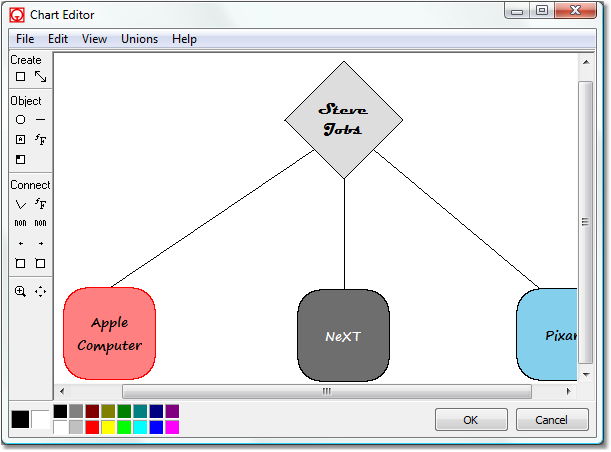
Task: Open the View menu
Action: pos(94,39)
